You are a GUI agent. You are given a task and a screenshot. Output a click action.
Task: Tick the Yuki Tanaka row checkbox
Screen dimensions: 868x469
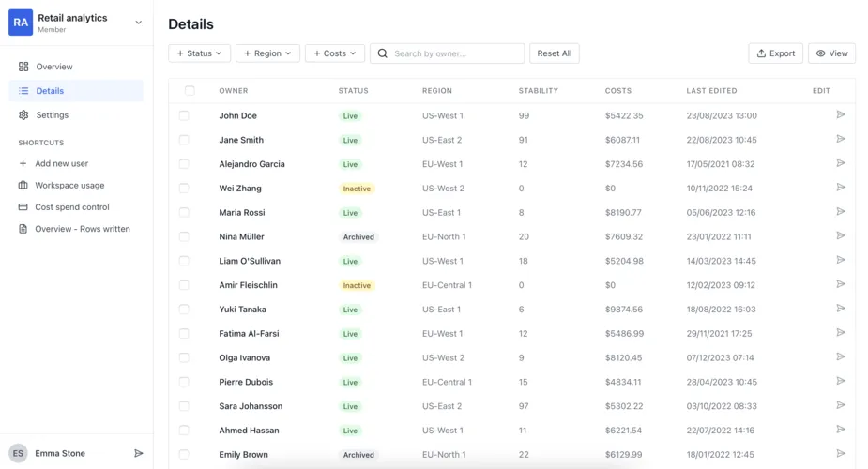tap(184, 310)
